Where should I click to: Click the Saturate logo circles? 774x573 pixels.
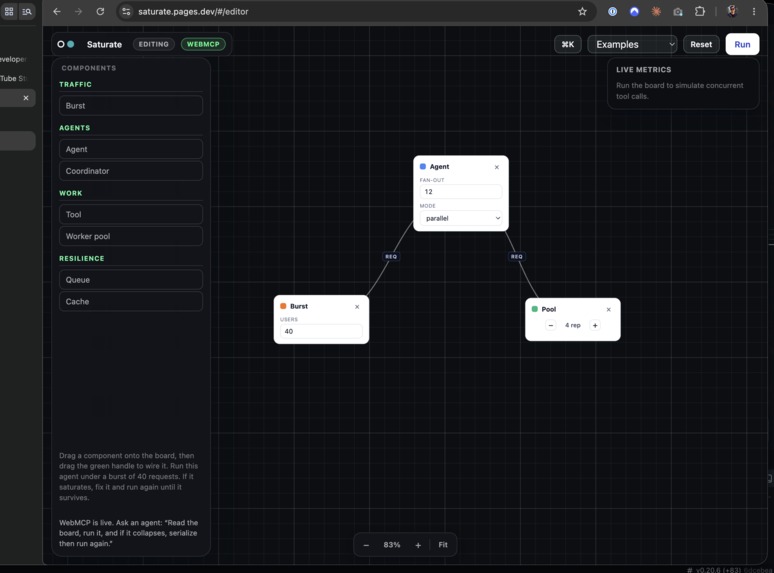point(65,44)
